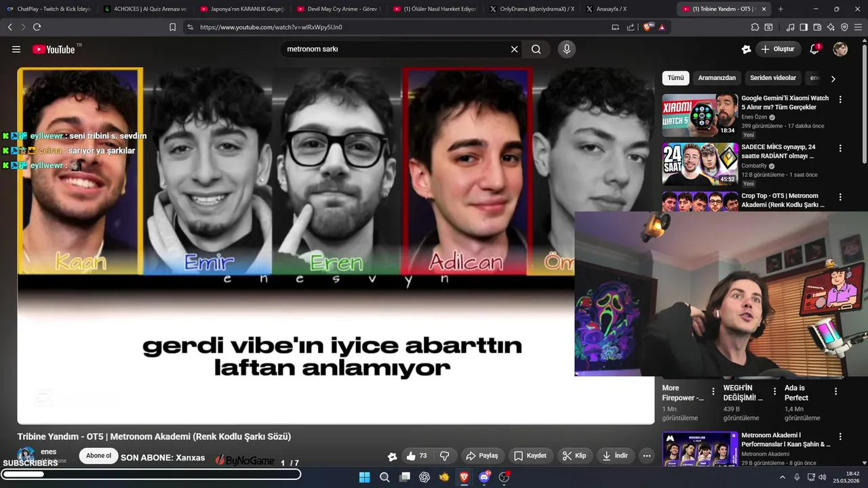This screenshot has height=488, width=868.
Task: Click the address bar URL field
Action: [x=400, y=27]
